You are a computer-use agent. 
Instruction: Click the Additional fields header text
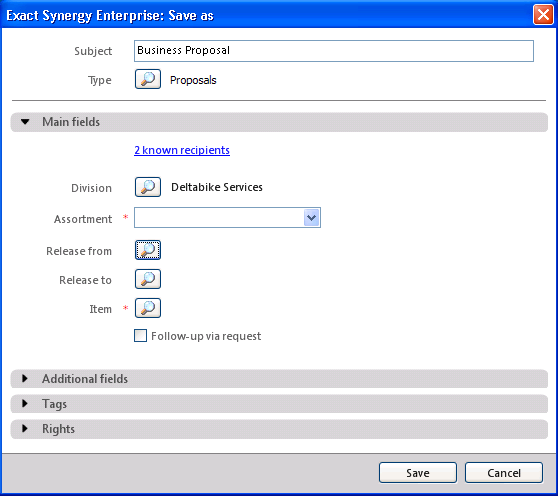pyautogui.click(x=85, y=379)
